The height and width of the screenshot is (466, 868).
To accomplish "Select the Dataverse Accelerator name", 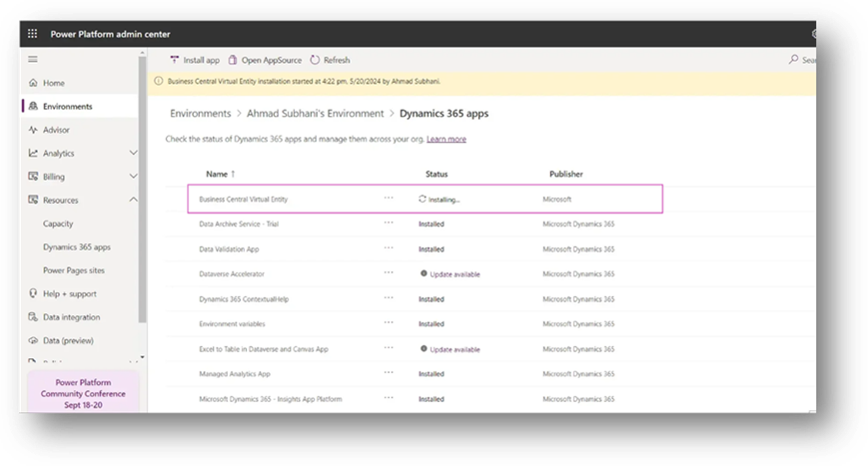I will (x=232, y=274).
